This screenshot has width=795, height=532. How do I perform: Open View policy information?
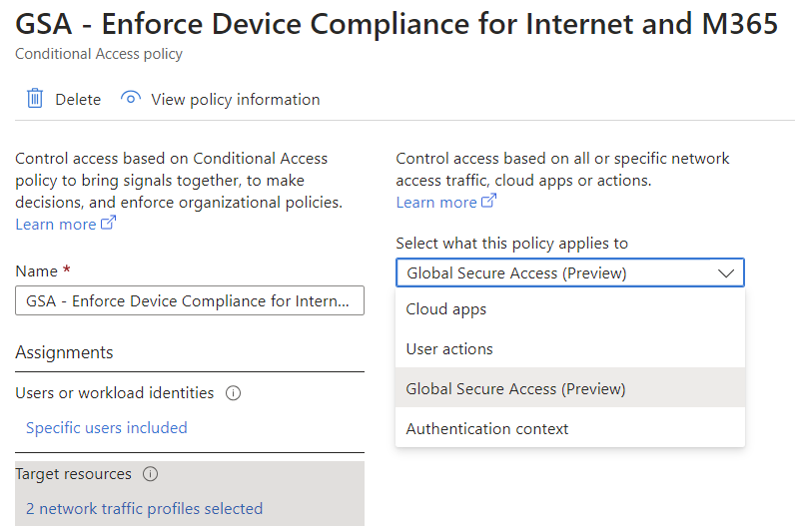[235, 100]
